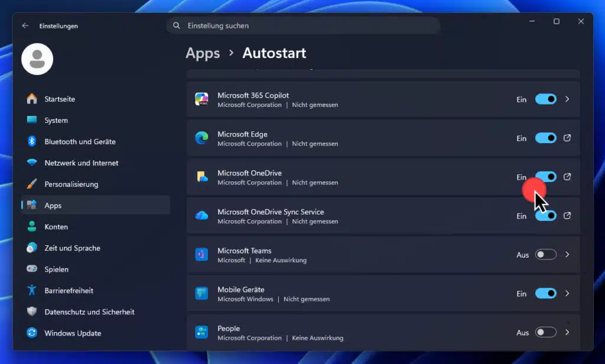This screenshot has height=364, width=605.
Task: Click the Netzwerk Wi-Fi icon
Action: [32, 162]
